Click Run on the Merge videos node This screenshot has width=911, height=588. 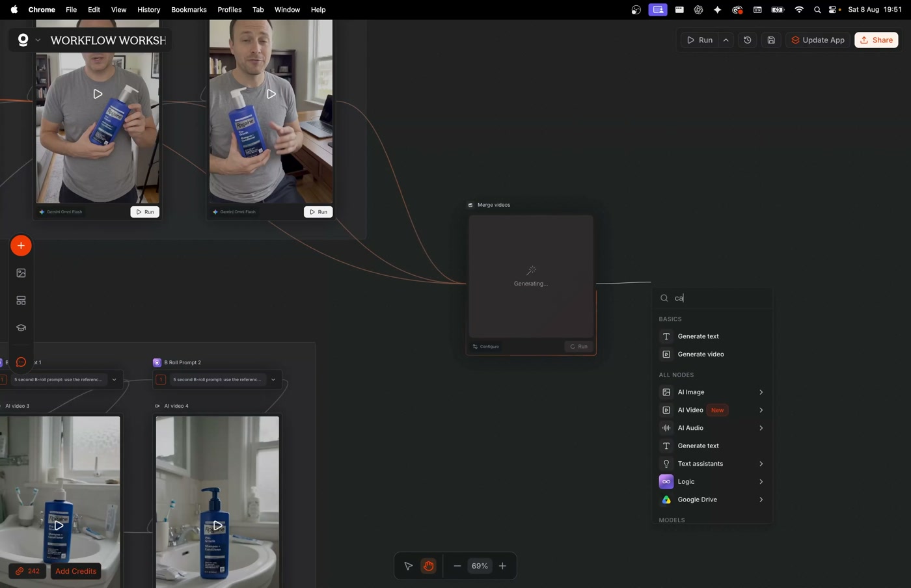click(x=579, y=347)
